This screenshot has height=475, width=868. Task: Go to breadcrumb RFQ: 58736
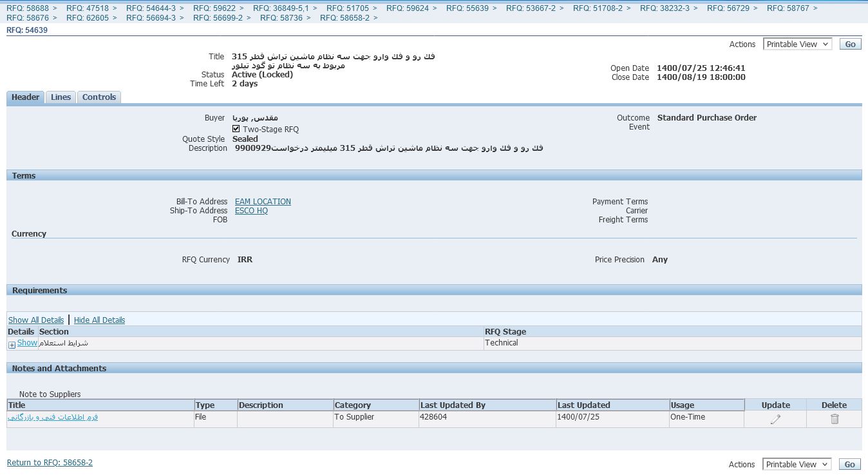(x=281, y=18)
